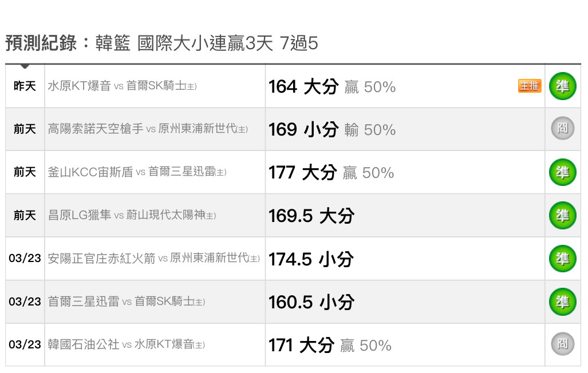
Task: Open 水原KT爆音 vs 首爾SK騎士 match link
Action: point(123,86)
